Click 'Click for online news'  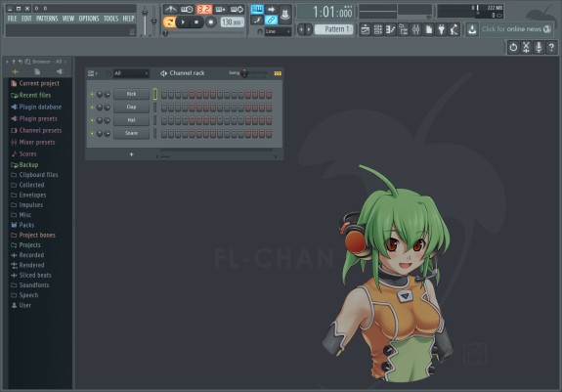pos(516,29)
